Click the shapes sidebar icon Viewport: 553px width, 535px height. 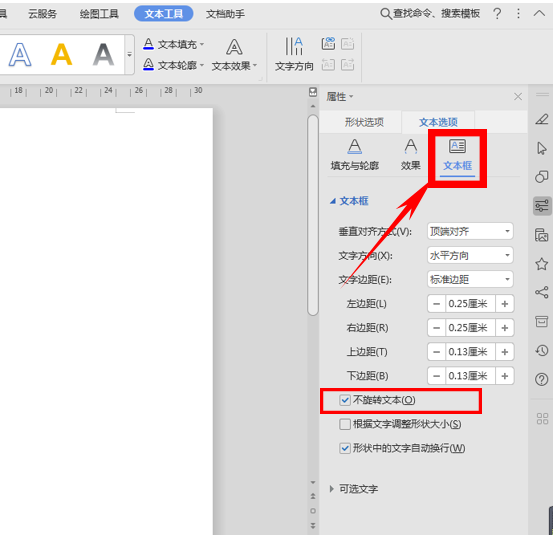(x=542, y=176)
